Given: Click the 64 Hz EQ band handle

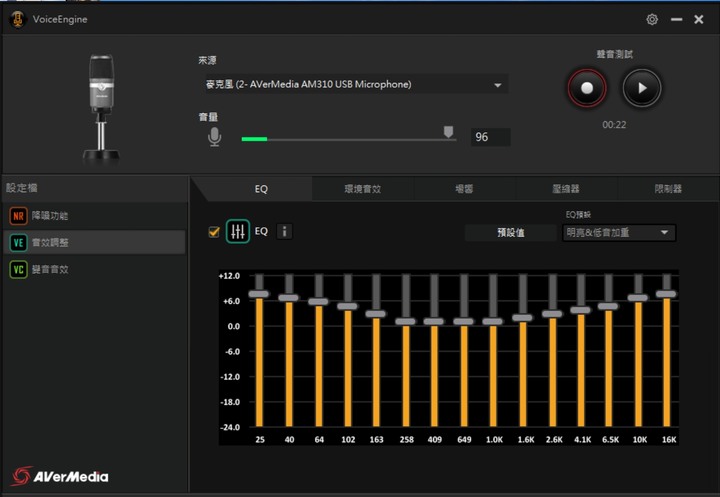Looking at the screenshot, I should point(319,302).
